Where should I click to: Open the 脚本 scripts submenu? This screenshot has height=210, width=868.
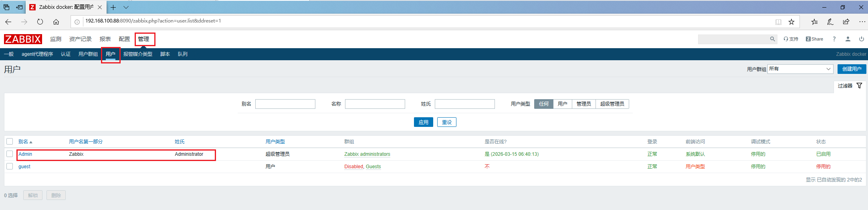[165, 54]
